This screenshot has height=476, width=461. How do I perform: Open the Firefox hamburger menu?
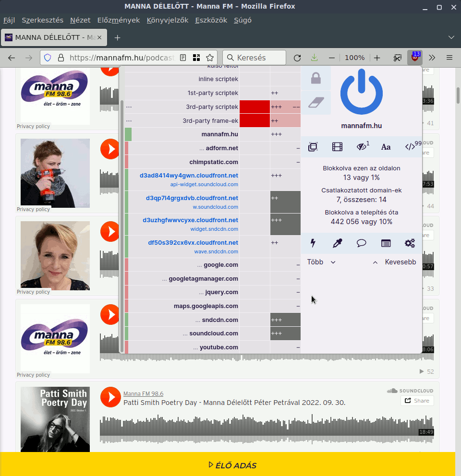[449, 58]
